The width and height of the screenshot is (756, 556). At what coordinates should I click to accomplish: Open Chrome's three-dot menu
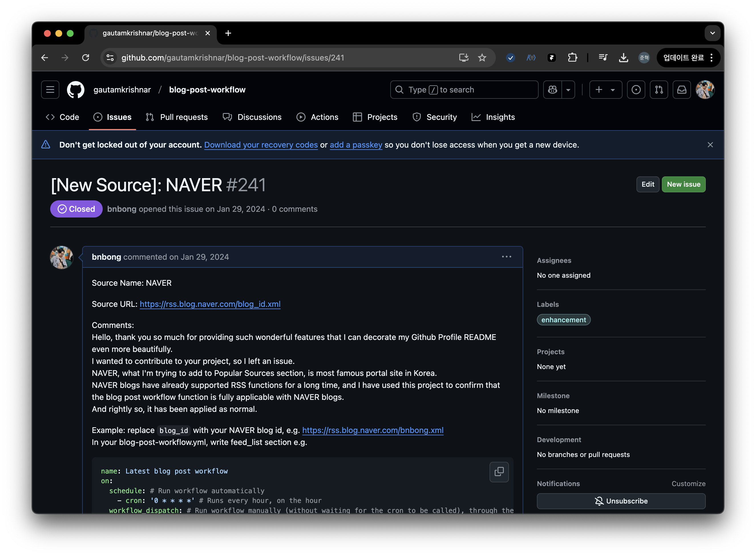click(x=711, y=58)
